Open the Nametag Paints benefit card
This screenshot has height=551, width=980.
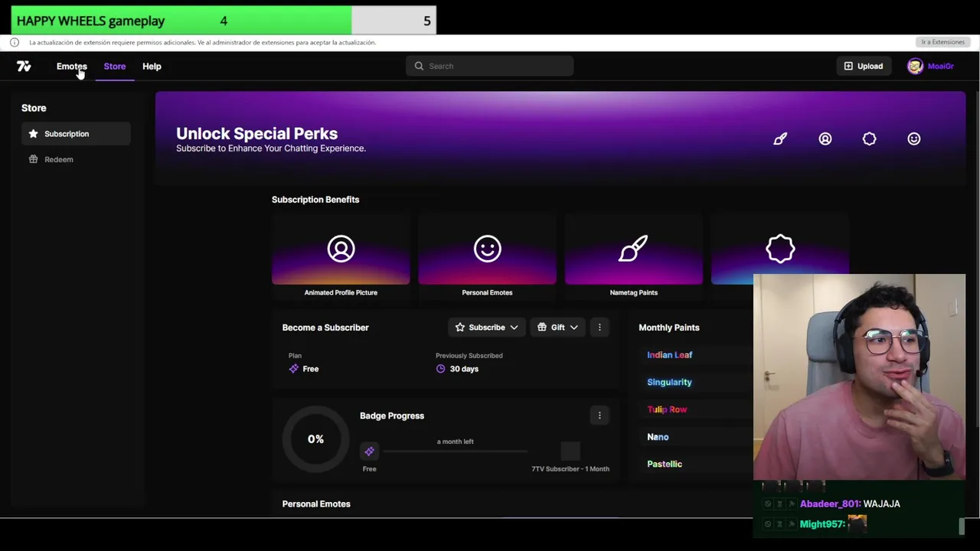[633, 256]
